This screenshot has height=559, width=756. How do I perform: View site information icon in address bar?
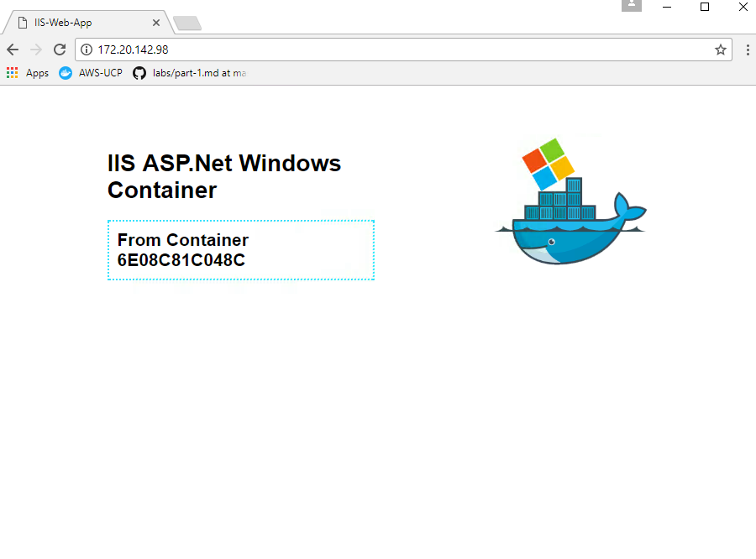pos(87,50)
